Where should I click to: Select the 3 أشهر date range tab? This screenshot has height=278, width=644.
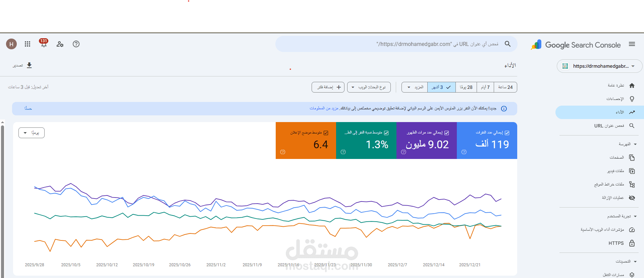[441, 87]
